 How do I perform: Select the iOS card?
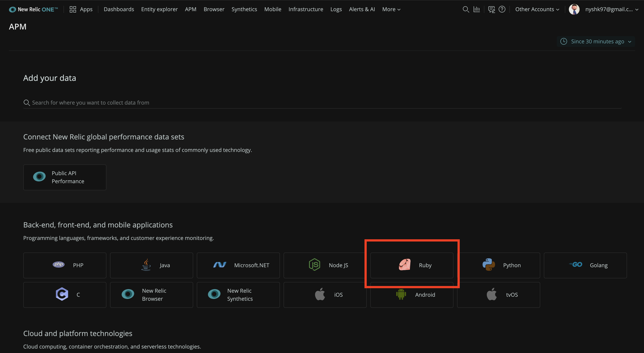pos(325,295)
